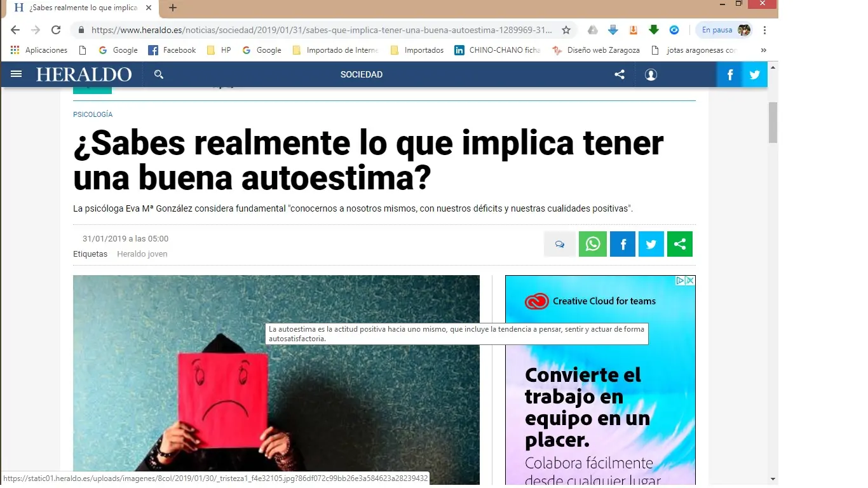Share the article on Facebook
The image size is (868, 488).
pyautogui.click(x=623, y=244)
